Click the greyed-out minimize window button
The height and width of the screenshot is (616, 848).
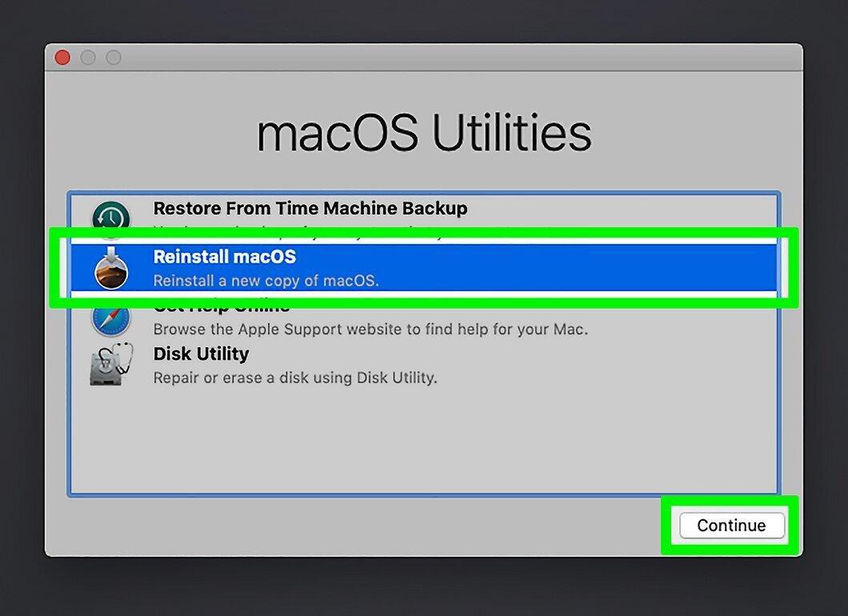(x=88, y=58)
